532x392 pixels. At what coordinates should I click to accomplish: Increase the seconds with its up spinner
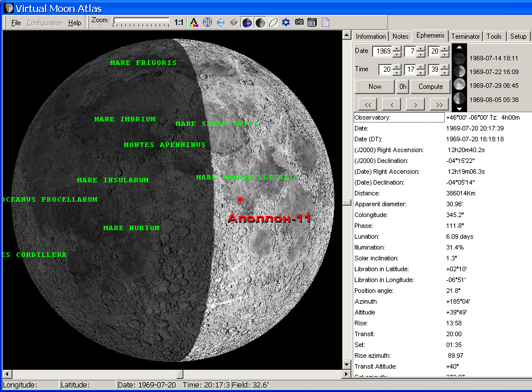(x=445, y=67)
